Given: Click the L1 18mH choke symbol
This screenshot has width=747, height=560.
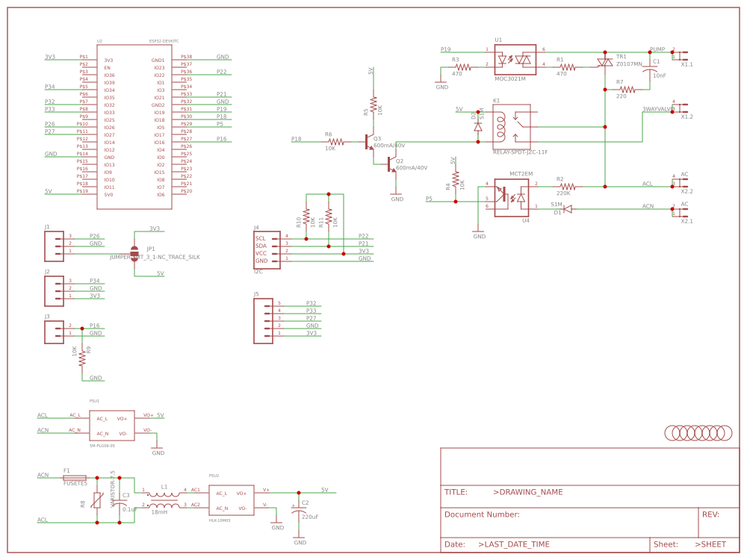Looking at the screenshot, I should click(x=164, y=500).
